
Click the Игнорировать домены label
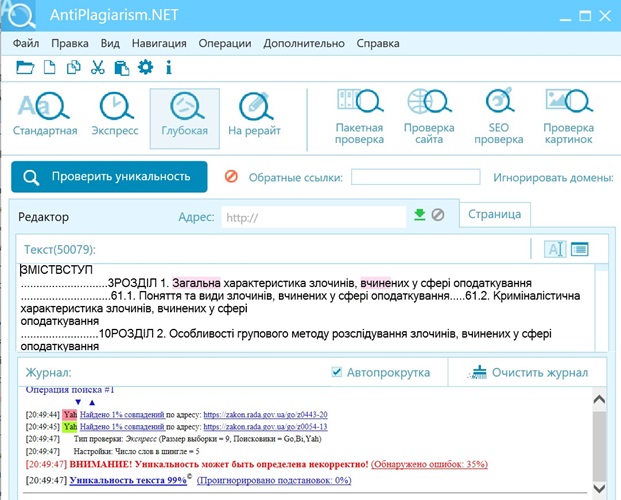(553, 177)
